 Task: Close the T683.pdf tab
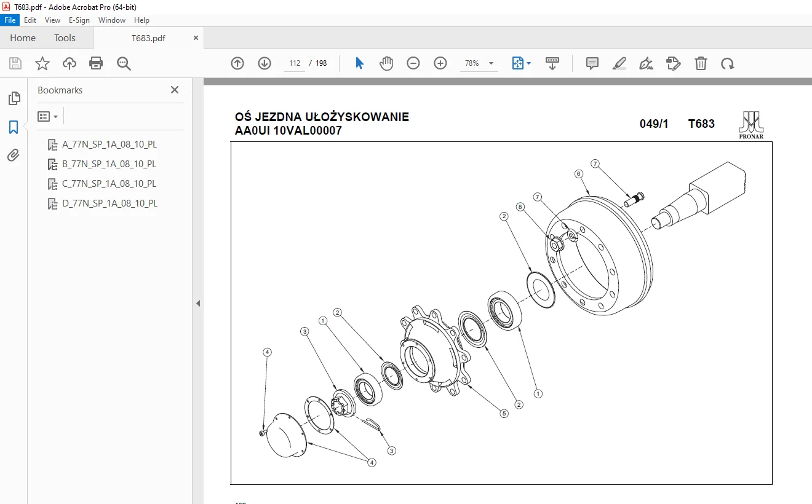(x=196, y=37)
